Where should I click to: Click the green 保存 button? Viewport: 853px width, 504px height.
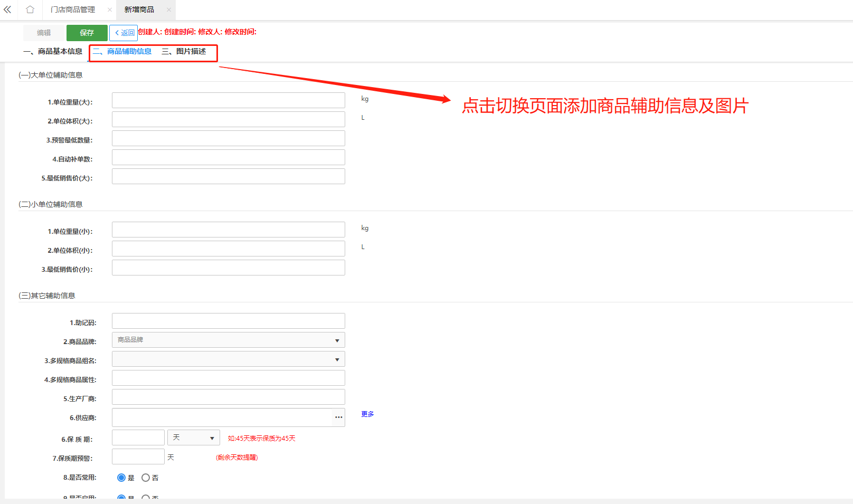[x=87, y=33]
